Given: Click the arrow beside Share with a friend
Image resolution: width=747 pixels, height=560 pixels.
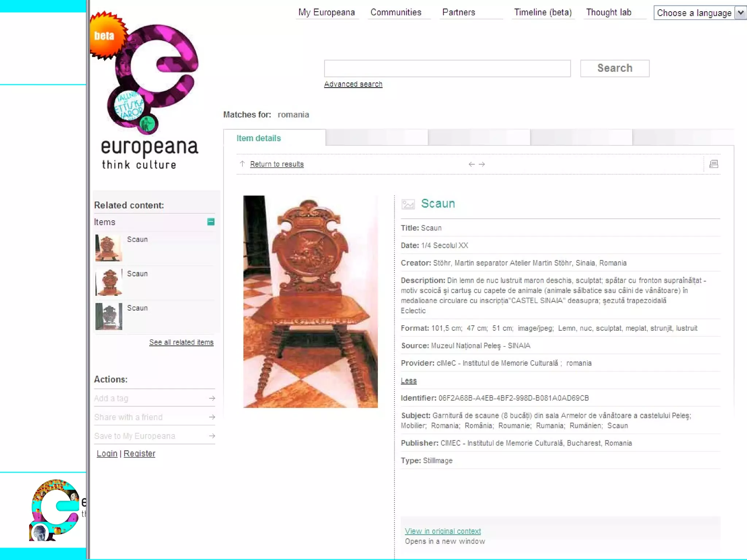Looking at the screenshot, I should pos(212,417).
